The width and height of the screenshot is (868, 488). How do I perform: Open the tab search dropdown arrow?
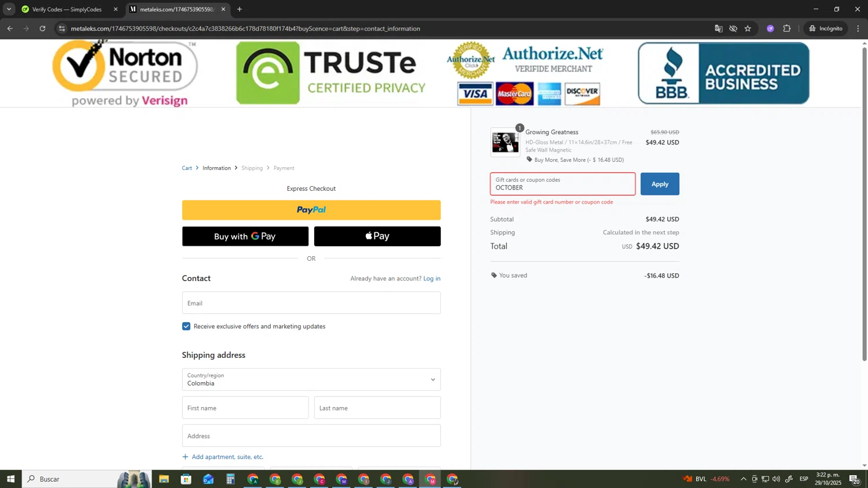click(x=9, y=9)
